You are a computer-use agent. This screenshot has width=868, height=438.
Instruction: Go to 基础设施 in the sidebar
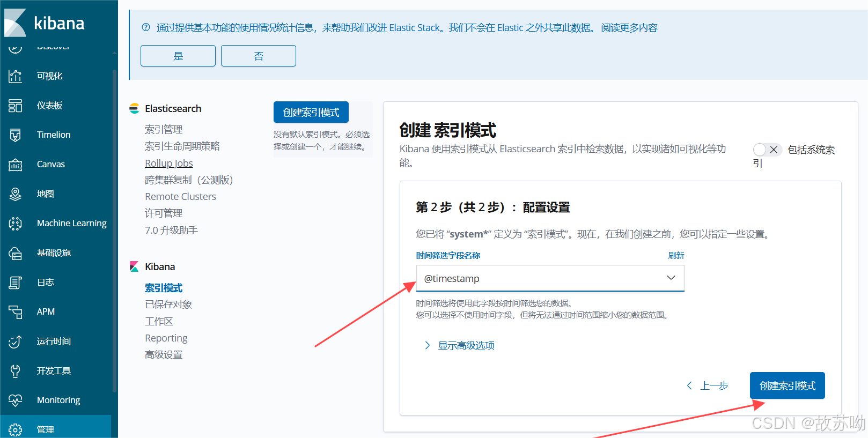pyautogui.click(x=54, y=253)
